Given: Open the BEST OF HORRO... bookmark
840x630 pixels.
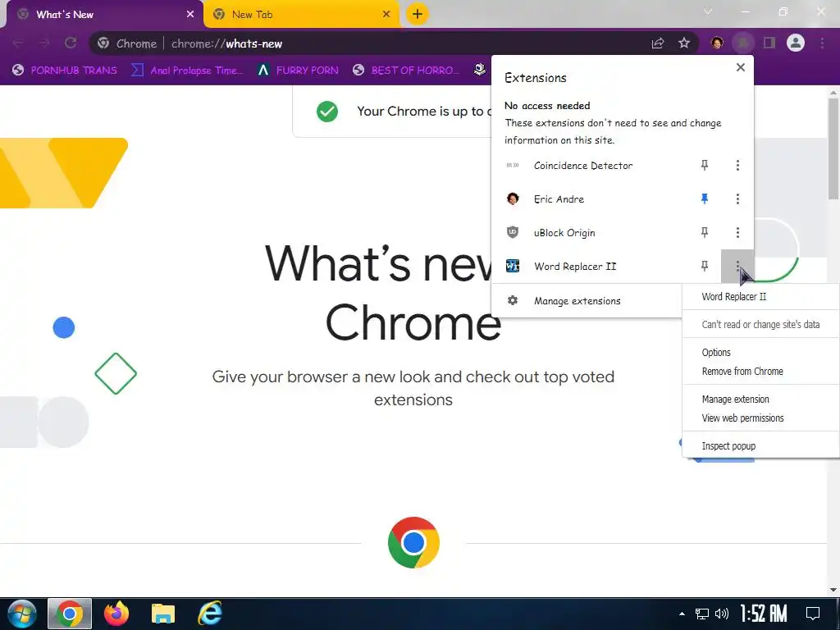Looking at the screenshot, I should 406,71.
